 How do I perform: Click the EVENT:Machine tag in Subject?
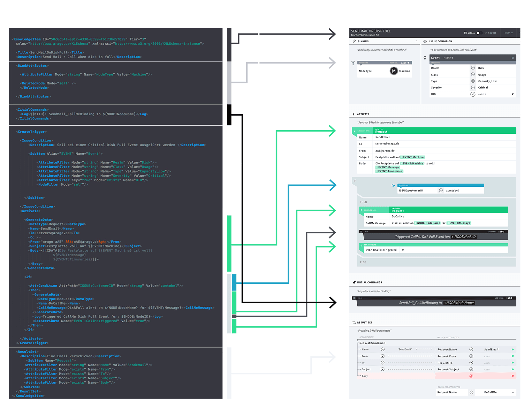[x=412, y=157]
